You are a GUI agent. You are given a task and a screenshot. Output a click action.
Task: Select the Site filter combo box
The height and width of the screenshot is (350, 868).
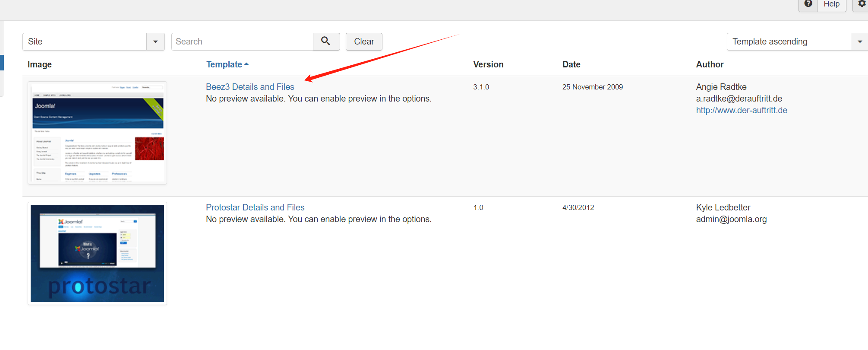pos(85,42)
